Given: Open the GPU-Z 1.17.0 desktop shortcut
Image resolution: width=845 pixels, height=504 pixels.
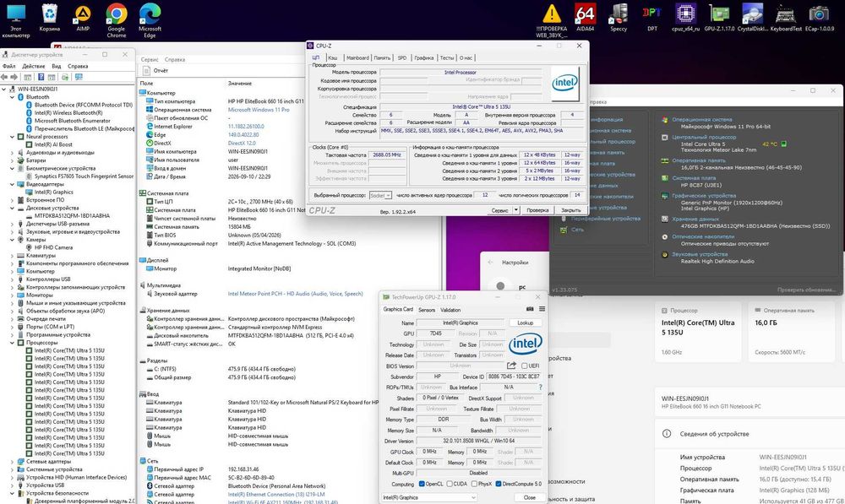Looking at the screenshot, I should point(719,17).
